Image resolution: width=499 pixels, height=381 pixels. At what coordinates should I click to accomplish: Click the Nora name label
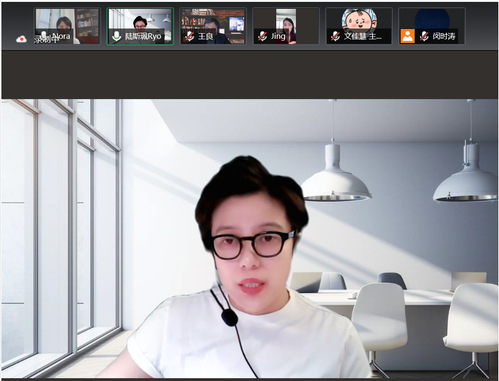point(61,36)
